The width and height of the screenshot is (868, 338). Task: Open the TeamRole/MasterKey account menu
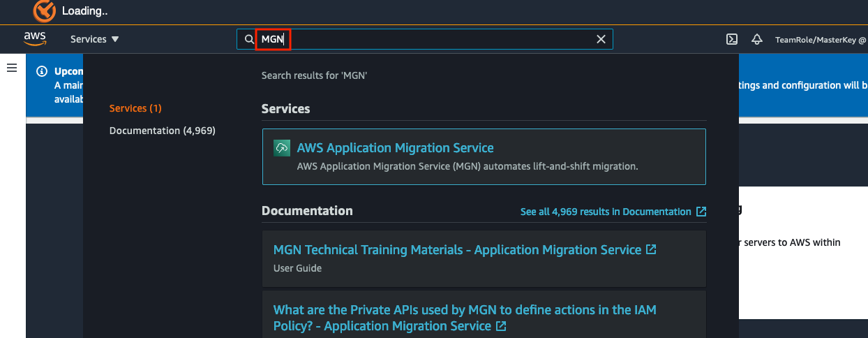coord(821,40)
